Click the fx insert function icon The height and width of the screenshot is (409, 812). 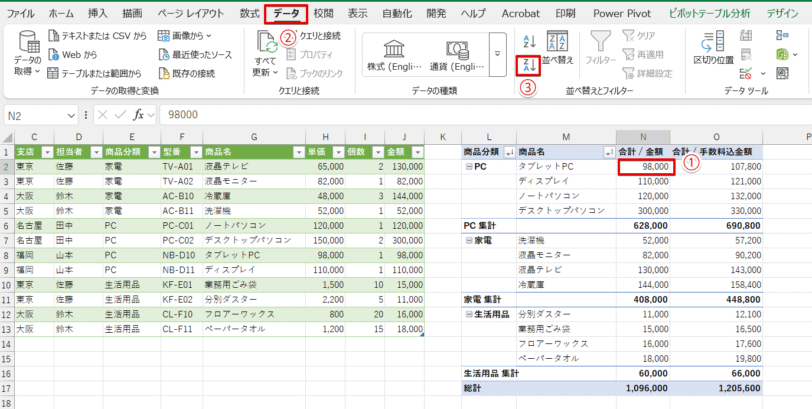(x=138, y=115)
